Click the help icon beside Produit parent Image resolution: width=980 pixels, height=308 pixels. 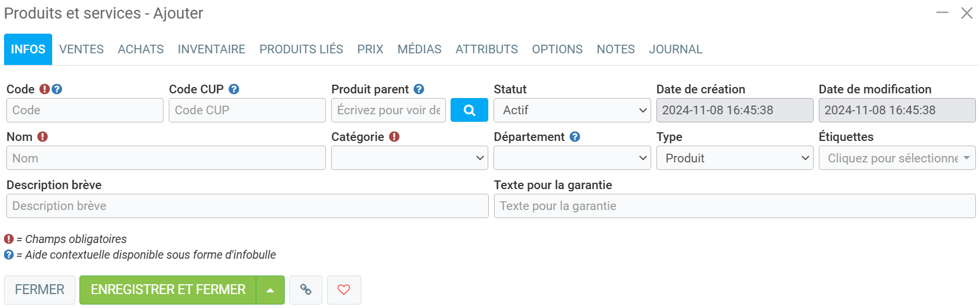tap(419, 89)
